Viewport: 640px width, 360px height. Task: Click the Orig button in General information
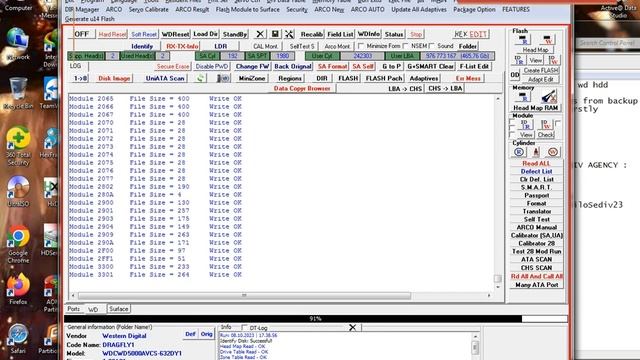[x=207, y=334]
